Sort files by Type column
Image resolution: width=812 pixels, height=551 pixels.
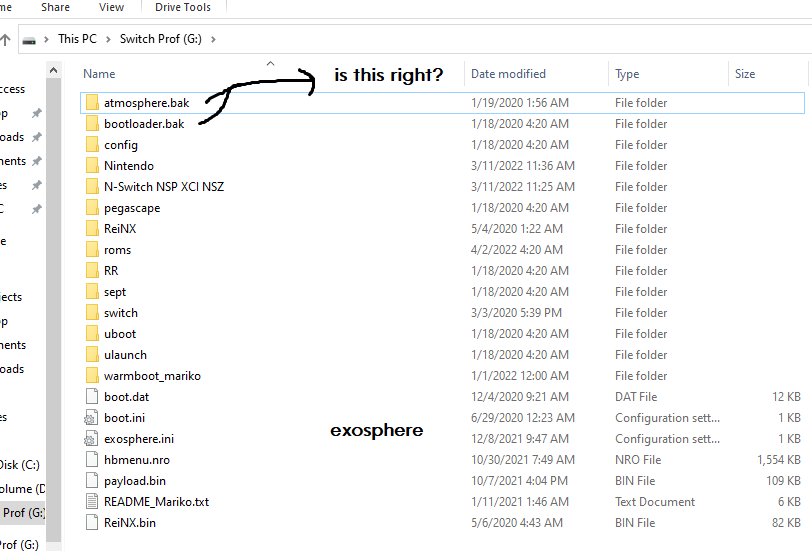coord(627,74)
